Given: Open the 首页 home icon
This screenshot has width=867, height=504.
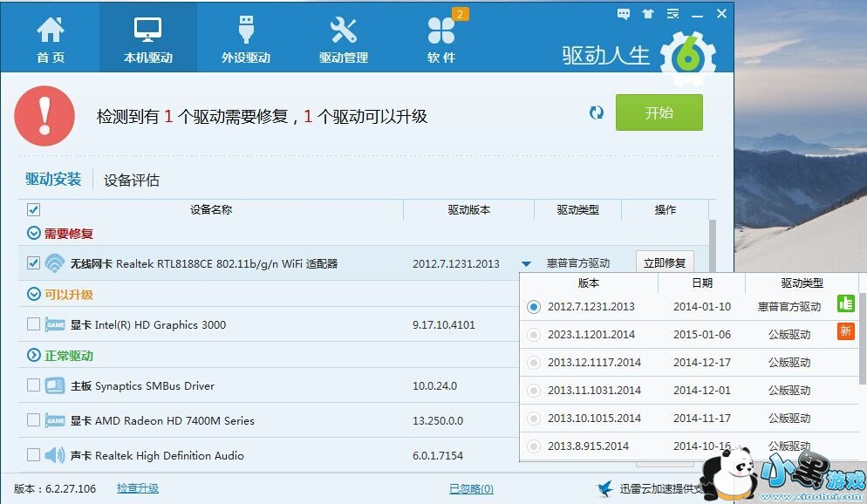Looking at the screenshot, I should click(51, 38).
